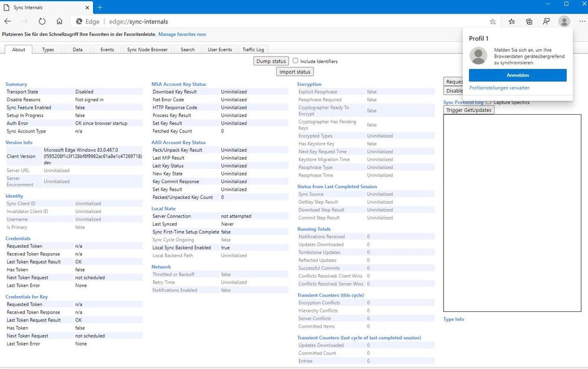Click the partly hidden Disable button

pyautogui.click(x=454, y=91)
